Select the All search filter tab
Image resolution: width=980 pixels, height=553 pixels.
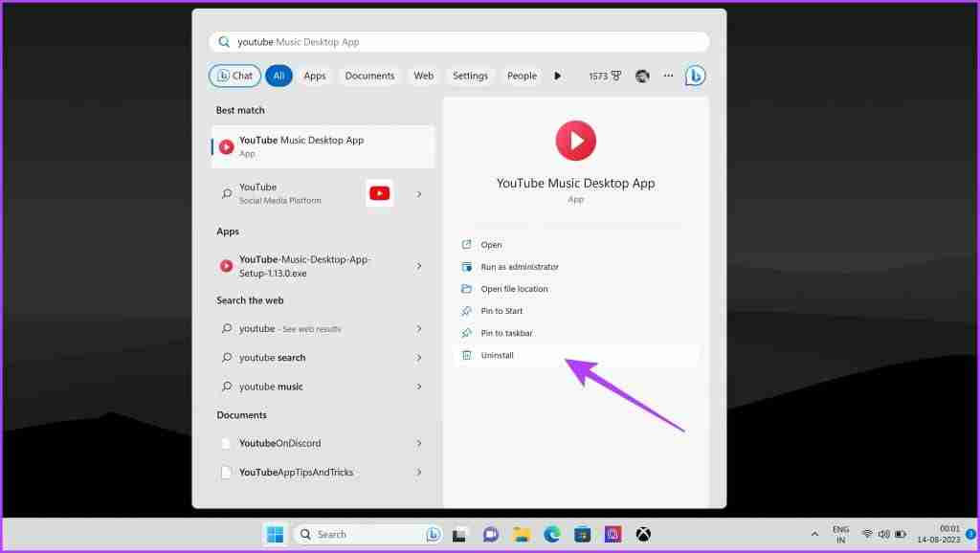[278, 76]
